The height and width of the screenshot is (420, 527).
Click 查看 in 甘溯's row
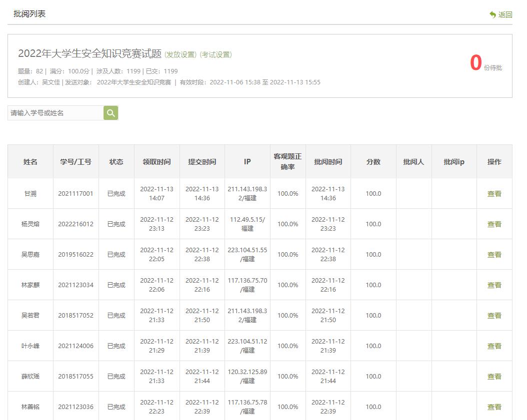tap(494, 194)
